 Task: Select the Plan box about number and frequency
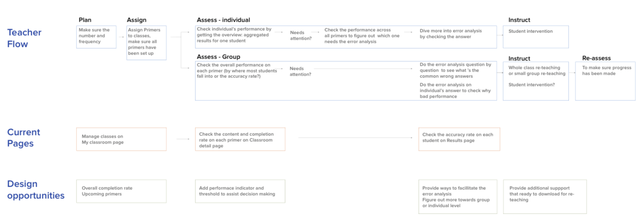pos(96,37)
